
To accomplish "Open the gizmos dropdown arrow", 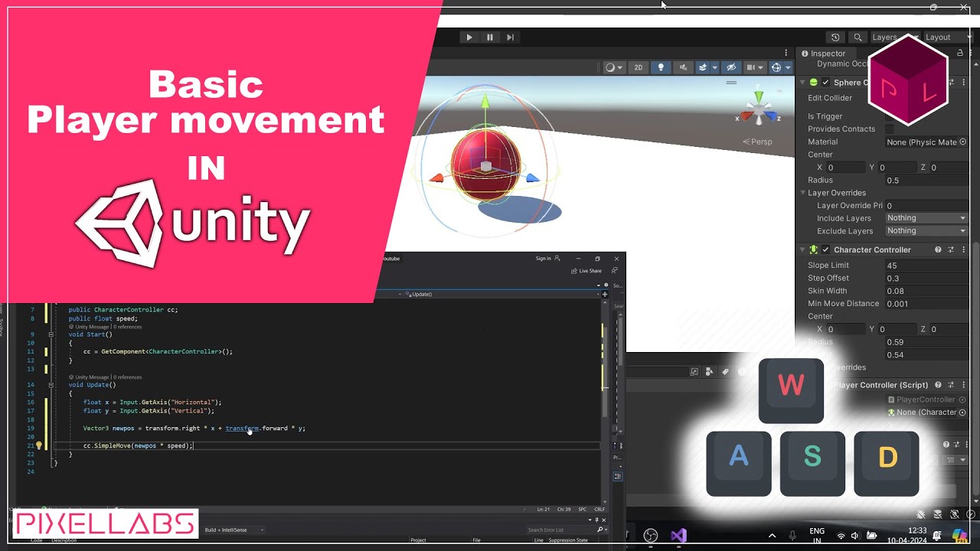I will 788,67.
